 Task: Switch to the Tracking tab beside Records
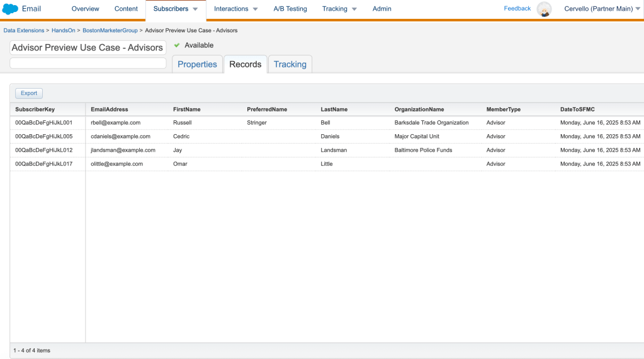(290, 64)
